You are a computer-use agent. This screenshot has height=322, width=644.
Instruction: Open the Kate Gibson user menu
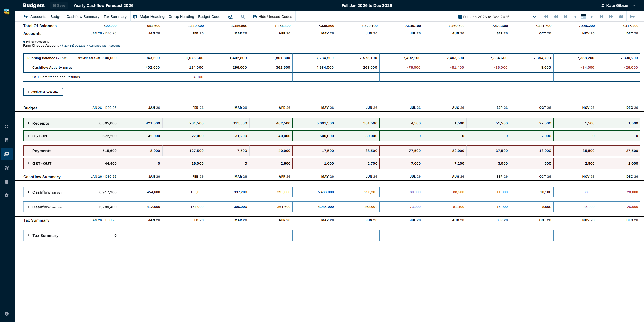click(618, 5)
